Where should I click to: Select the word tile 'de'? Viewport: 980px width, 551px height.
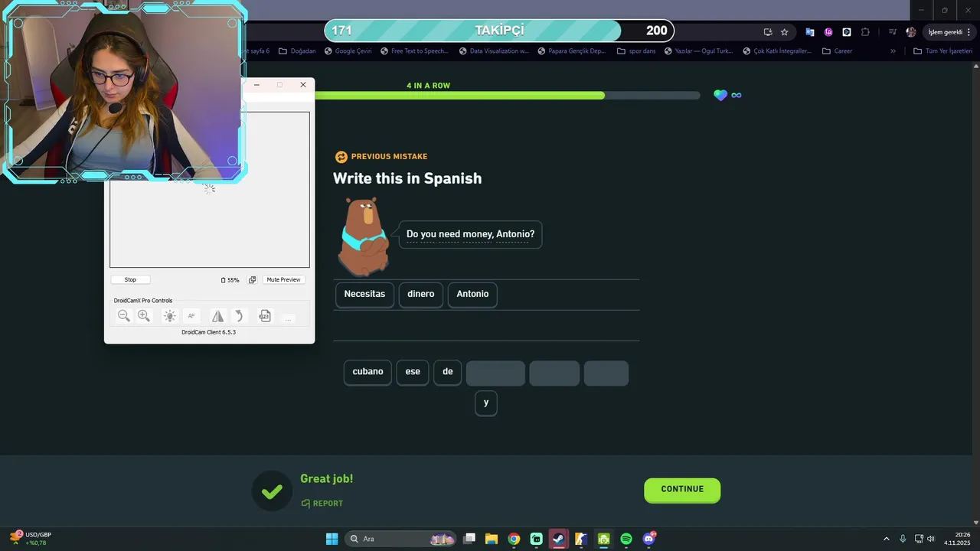click(448, 372)
